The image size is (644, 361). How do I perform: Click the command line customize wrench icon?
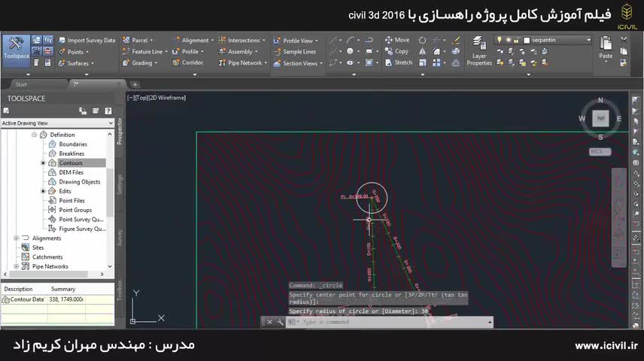[x=280, y=322]
